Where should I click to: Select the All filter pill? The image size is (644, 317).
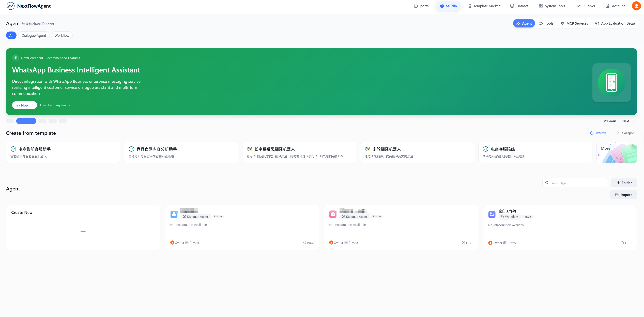11,36
